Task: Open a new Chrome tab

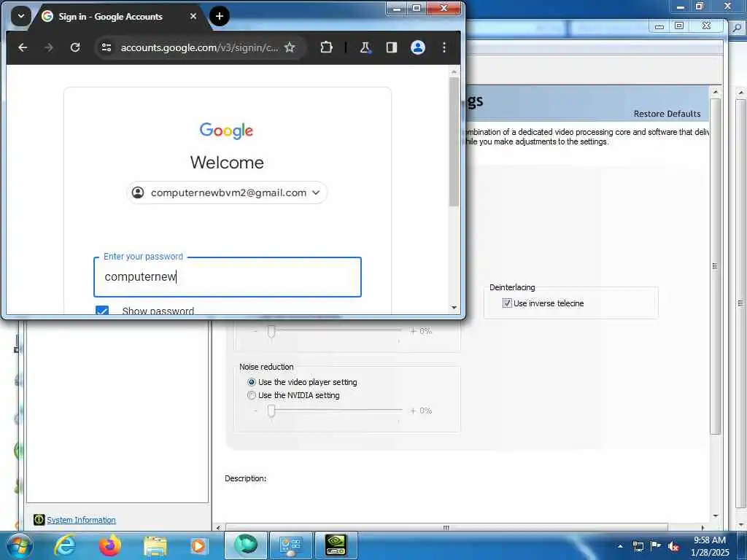Action: (x=219, y=16)
